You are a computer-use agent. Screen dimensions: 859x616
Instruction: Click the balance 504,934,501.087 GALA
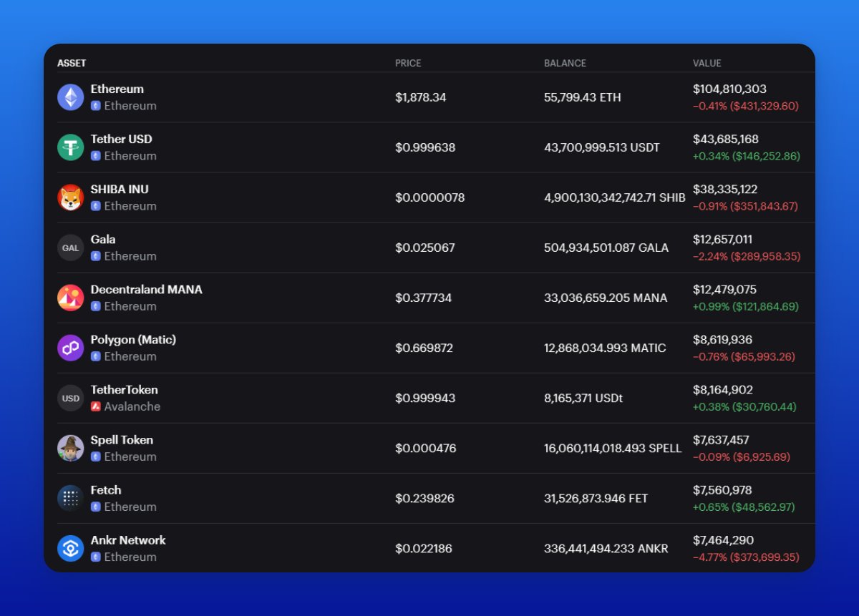coord(606,248)
